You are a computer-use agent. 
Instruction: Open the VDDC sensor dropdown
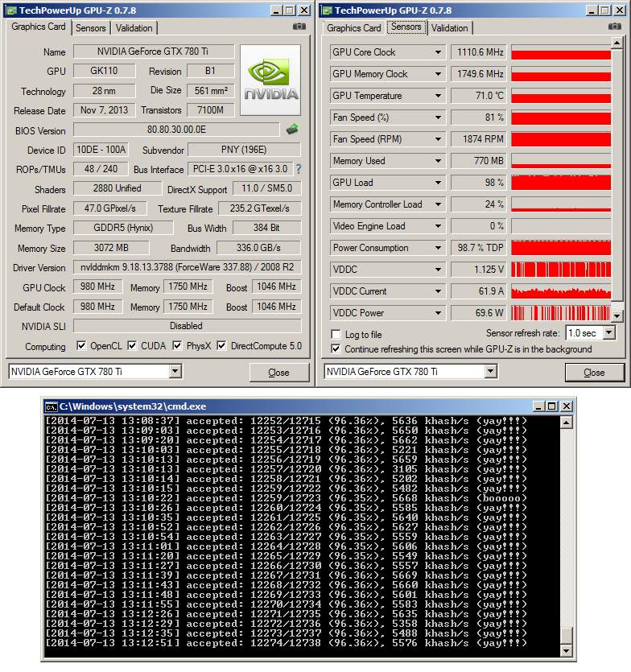(x=438, y=270)
